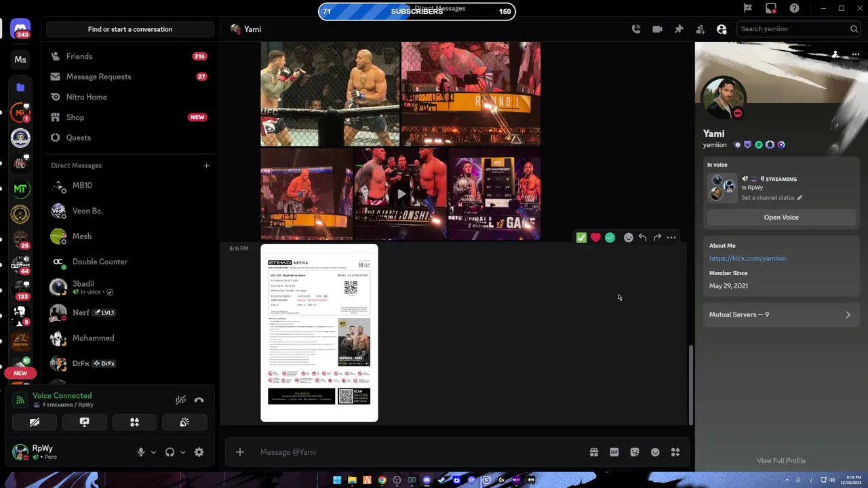
Task: Mute the microphone
Action: 141,452
